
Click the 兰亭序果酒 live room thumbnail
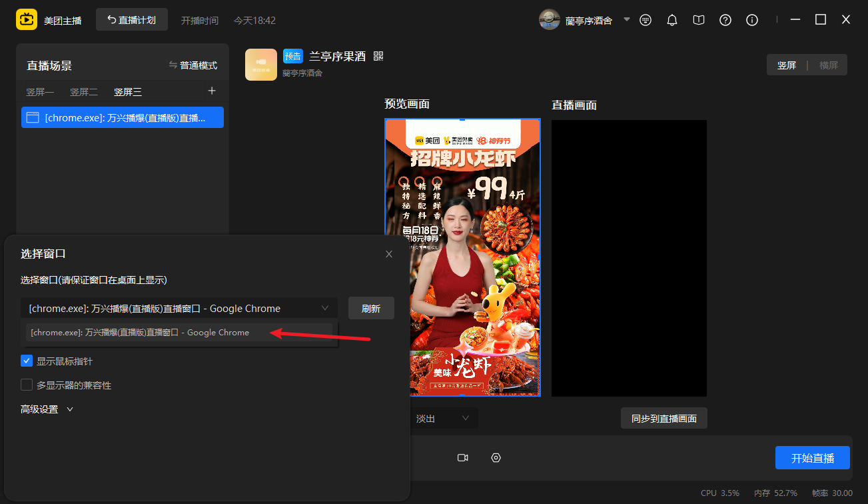coord(261,65)
